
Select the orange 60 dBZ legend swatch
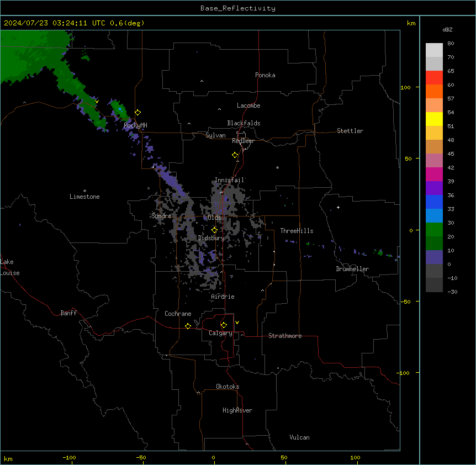click(x=434, y=91)
